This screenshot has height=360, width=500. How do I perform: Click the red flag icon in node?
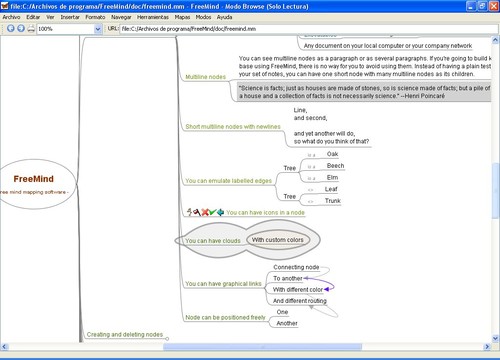point(197,212)
